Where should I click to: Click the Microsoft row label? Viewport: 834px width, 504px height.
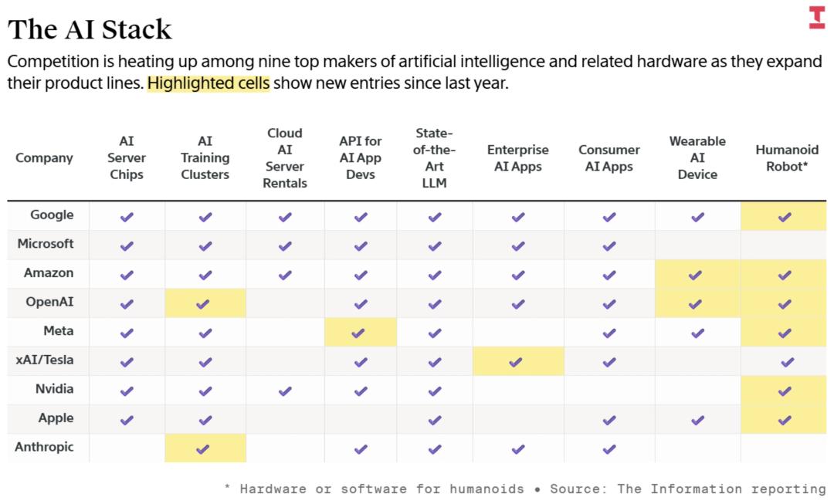pyautogui.click(x=46, y=244)
